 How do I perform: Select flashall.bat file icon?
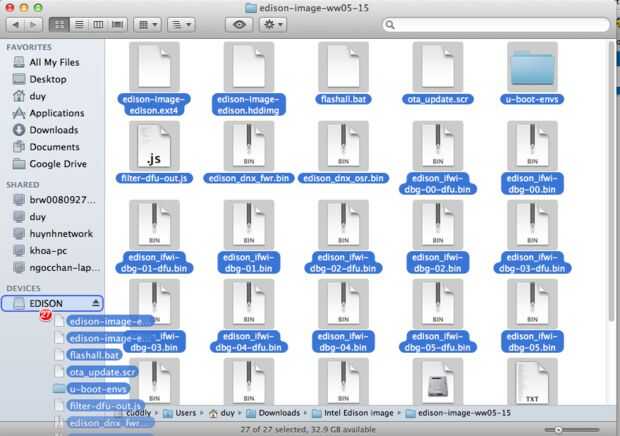click(343, 66)
